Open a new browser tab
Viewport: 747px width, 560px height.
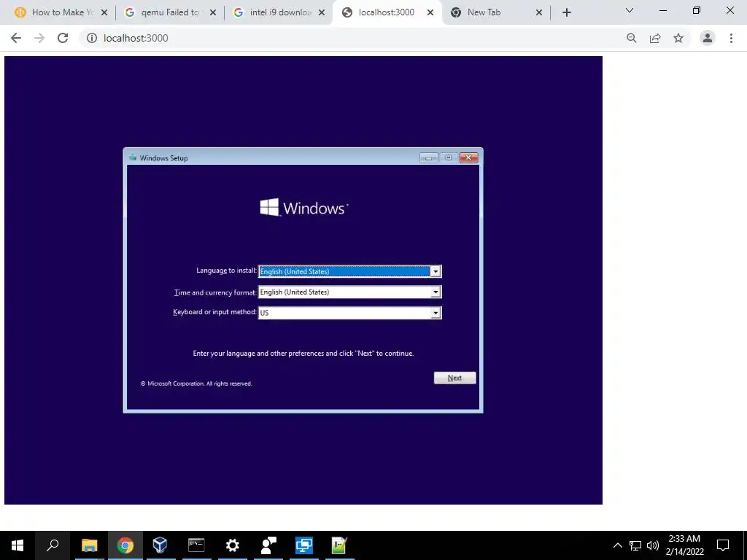click(566, 13)
